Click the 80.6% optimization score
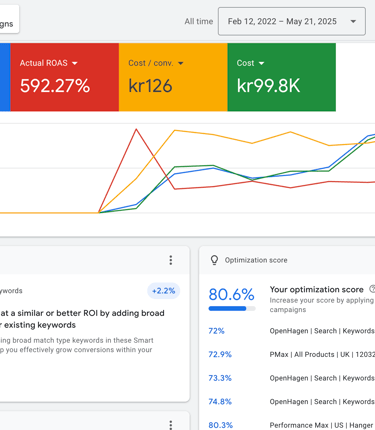The width and height of the screenshot is (375, 430). (231, 294)
